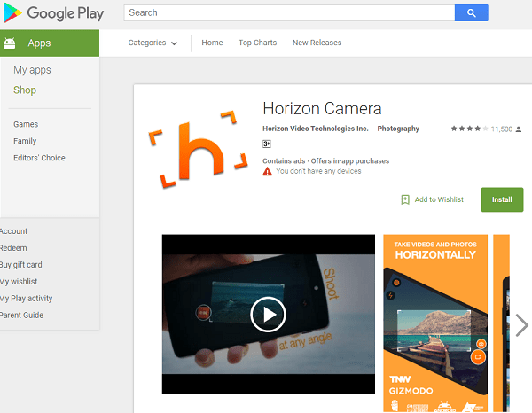Open Editors' Choice
This screenshot has height=413, width=532.
tap(39, 158)
